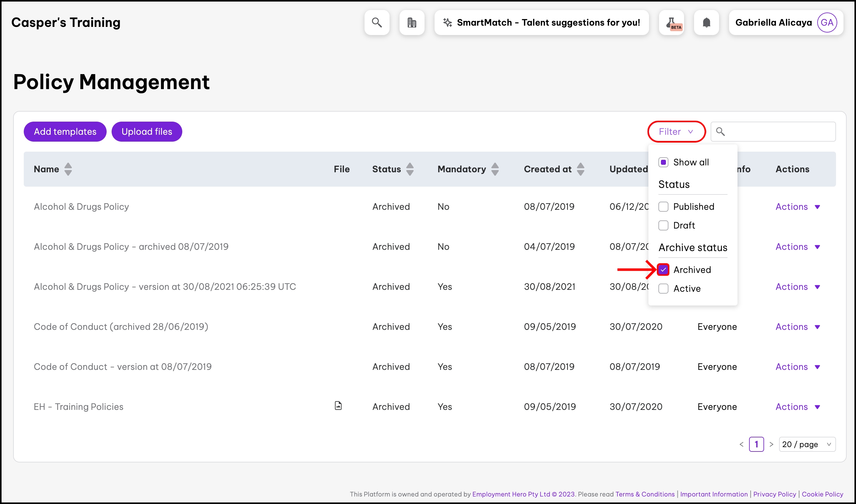Sort by Created at column arrows
This screenshot has width=856, height=504.
581,169
